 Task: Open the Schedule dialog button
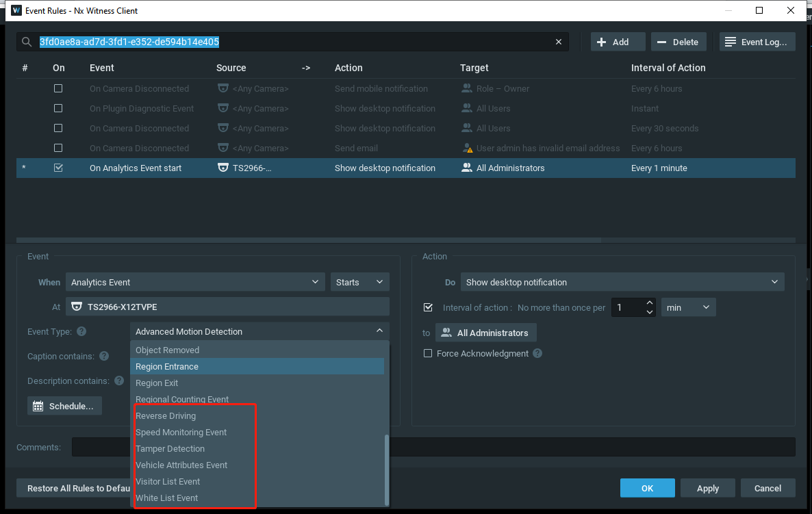(64, 407)
